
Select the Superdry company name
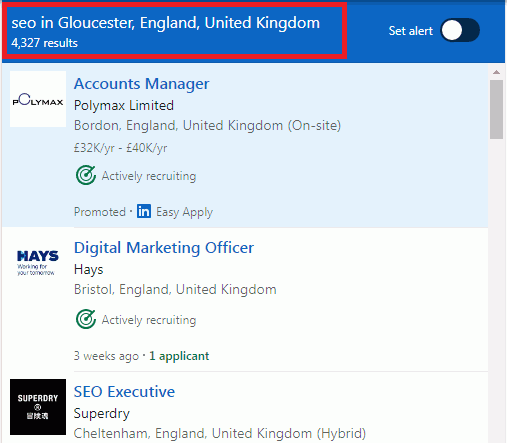pos(102,414)
